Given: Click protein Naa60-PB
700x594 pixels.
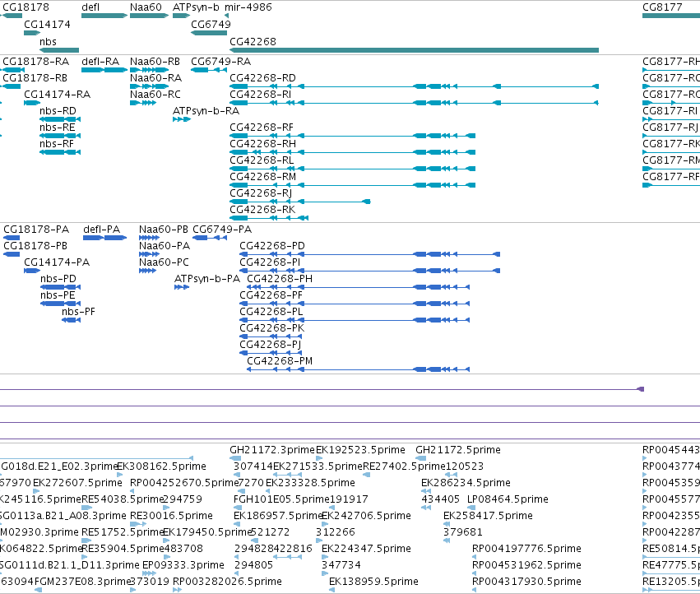Looking at the screenshot, I should pyautogui.click(x=149, y=238).
